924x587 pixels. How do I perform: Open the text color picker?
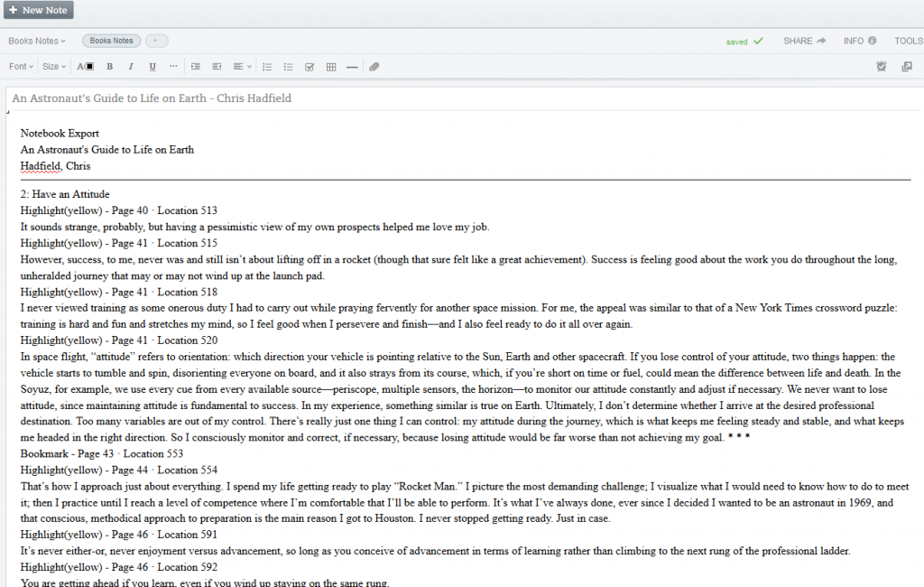coord(86,67)
